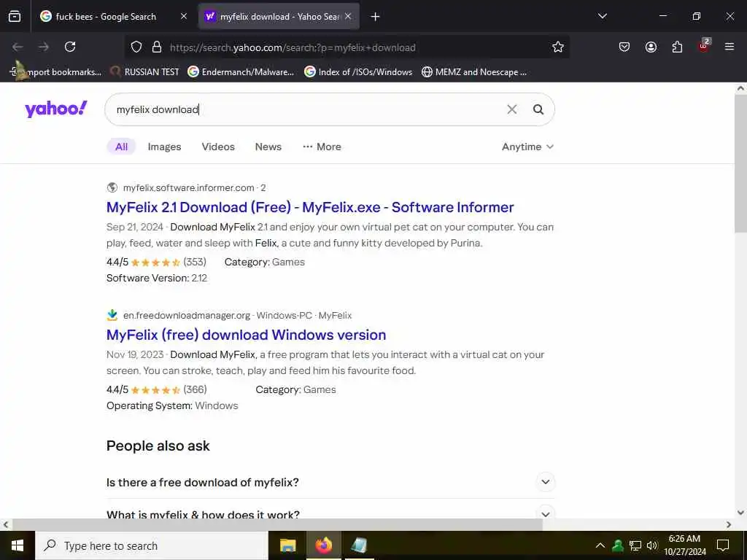Open MyFelix (free) download Windows version result
This screenshot has height=560, width=747.
(x=247, y=335)
